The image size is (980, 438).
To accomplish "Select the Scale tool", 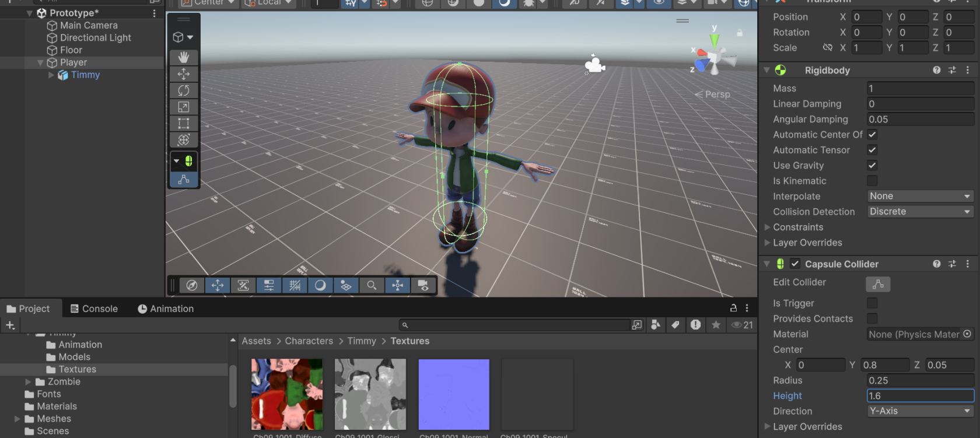I will point(184,107).
